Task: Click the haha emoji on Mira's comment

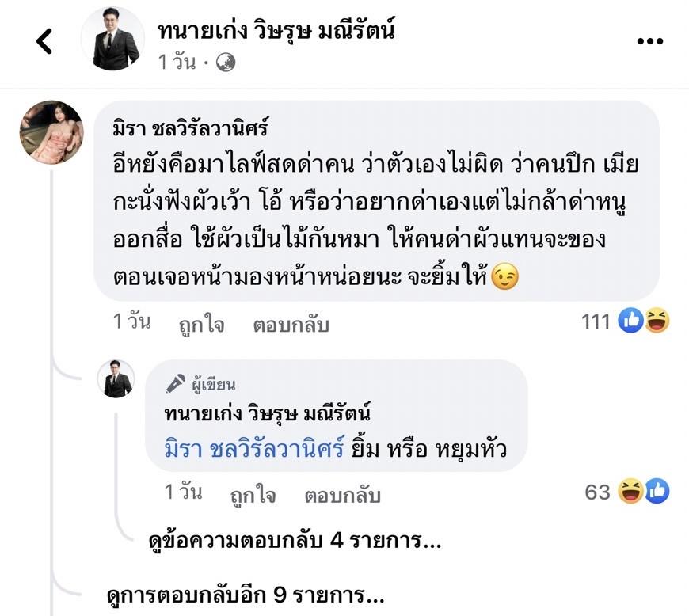Action: [657, 321]
